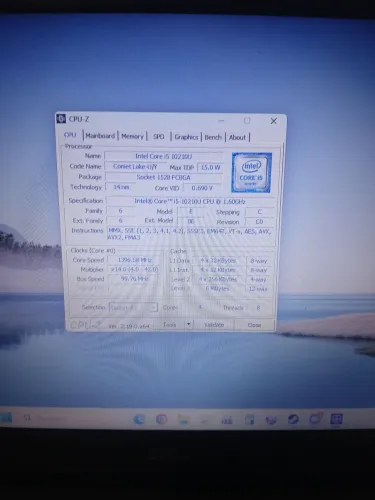
Task: Click the Tools button
Action: (x=170, y=324)
